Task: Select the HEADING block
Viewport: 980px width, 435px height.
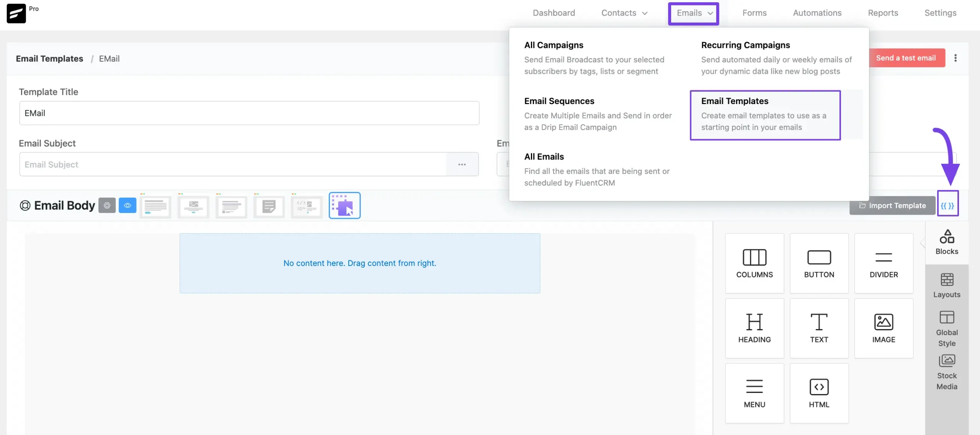Action: coord(754,328)
